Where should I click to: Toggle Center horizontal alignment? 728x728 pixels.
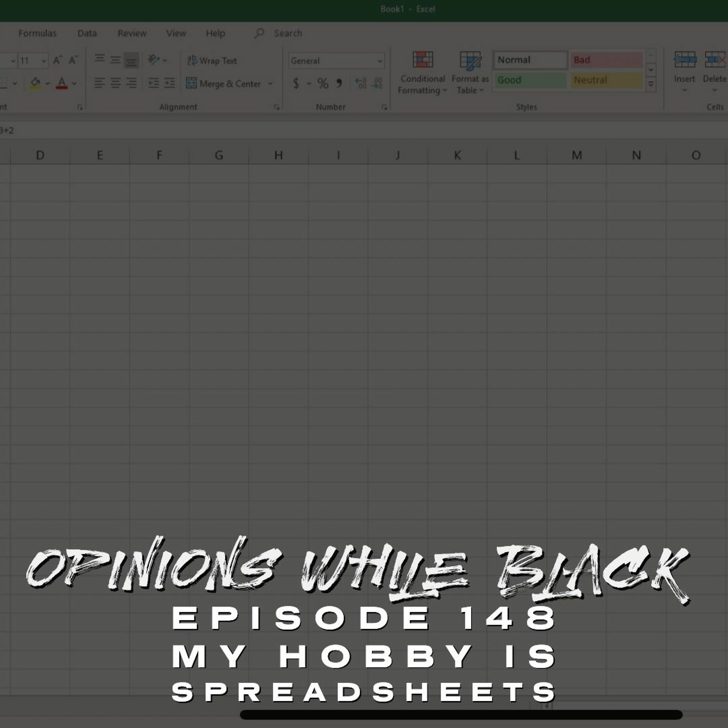coord(115,83)
